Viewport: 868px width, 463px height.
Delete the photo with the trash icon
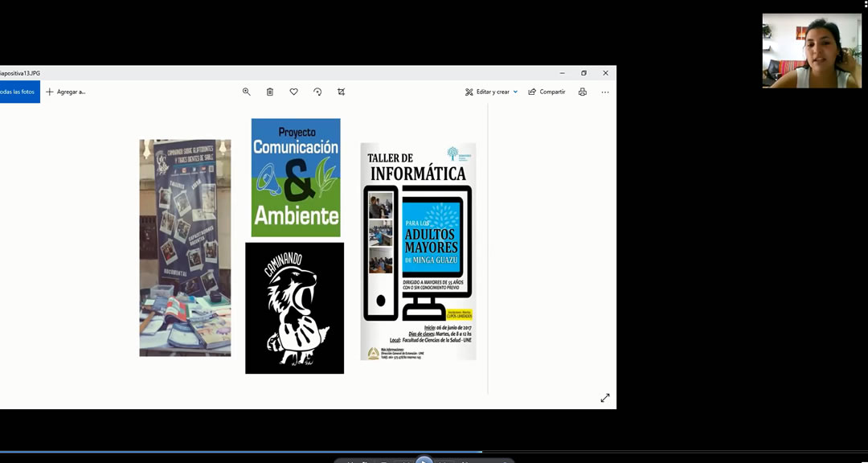coord(269,92)
